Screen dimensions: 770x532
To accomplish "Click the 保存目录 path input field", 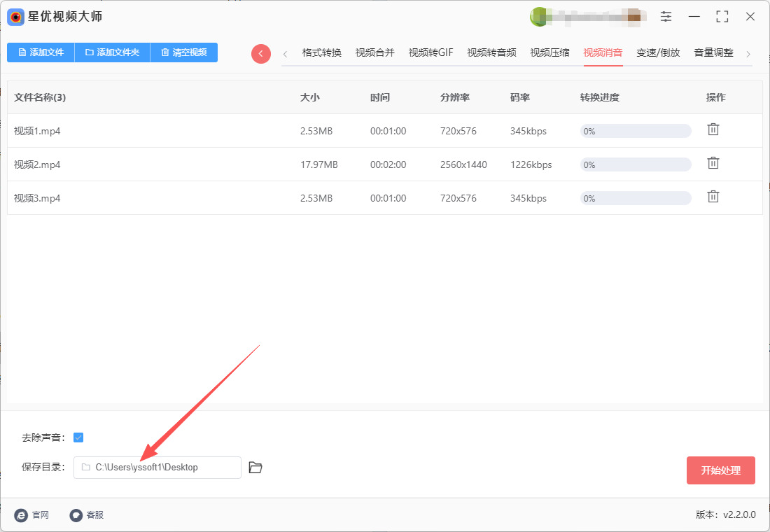I will 157,468.
